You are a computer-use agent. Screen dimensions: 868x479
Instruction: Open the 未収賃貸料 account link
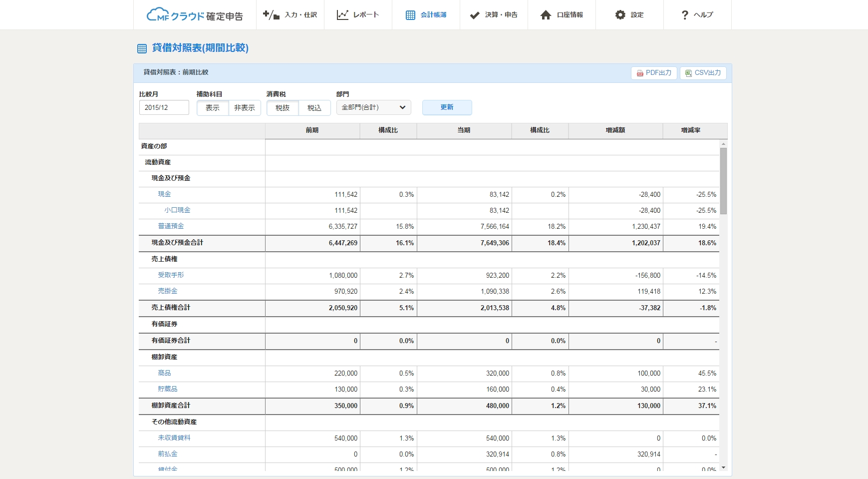[174, 438]
